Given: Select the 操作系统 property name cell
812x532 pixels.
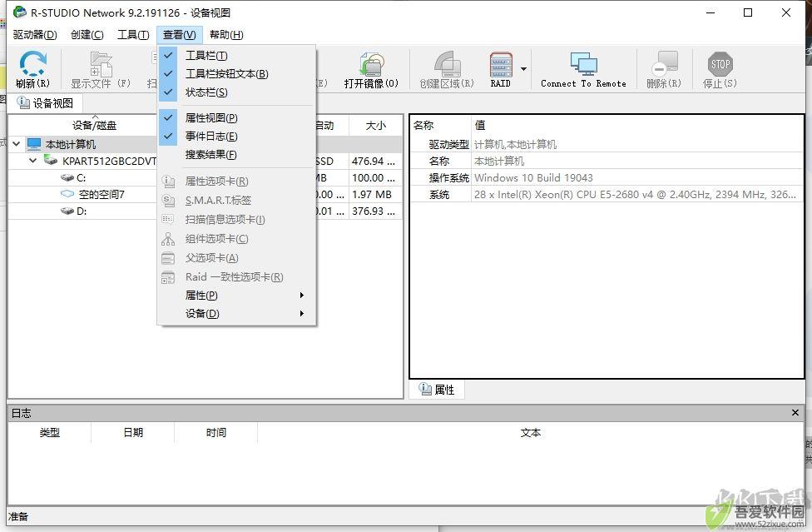Looking at the screenshot, I should pyautogui.click(x=448, y=177).
